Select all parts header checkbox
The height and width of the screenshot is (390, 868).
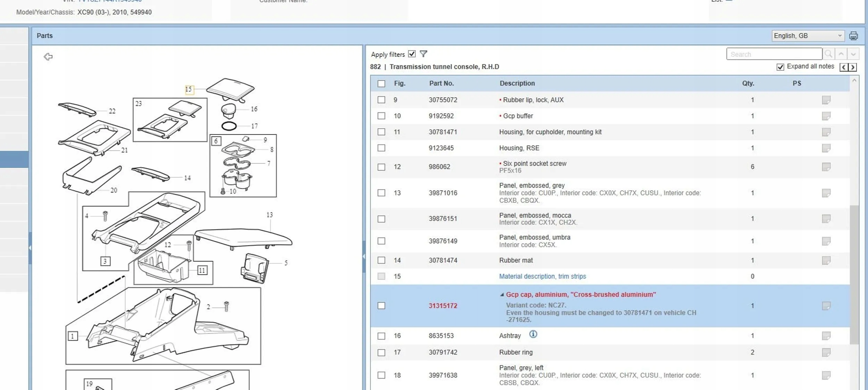tap(381, 84)
